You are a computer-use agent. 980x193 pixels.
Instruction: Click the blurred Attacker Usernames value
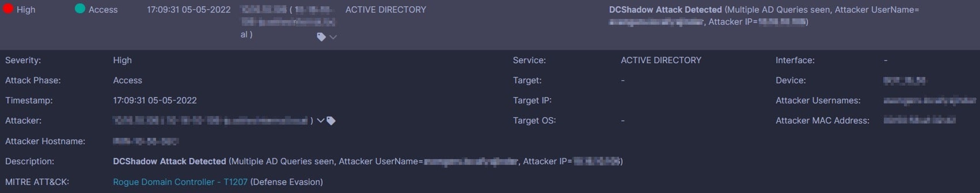929,101
